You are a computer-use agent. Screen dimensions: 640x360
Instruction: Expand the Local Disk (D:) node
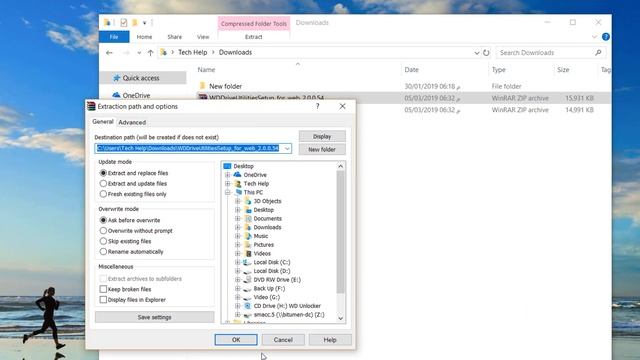click(238, 271)
